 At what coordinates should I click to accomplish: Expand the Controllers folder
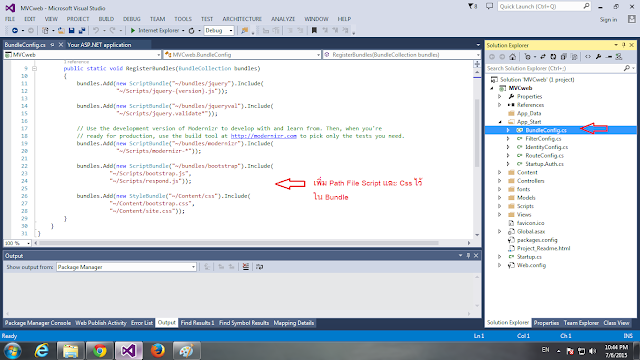[x=500, y=181]
